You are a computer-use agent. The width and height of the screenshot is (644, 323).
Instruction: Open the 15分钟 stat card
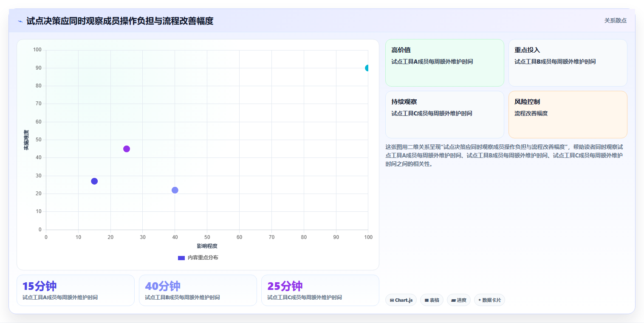point(76,290)
